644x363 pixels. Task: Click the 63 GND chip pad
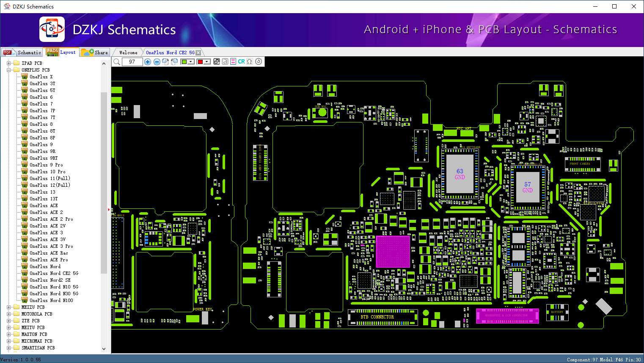(460, 174)
